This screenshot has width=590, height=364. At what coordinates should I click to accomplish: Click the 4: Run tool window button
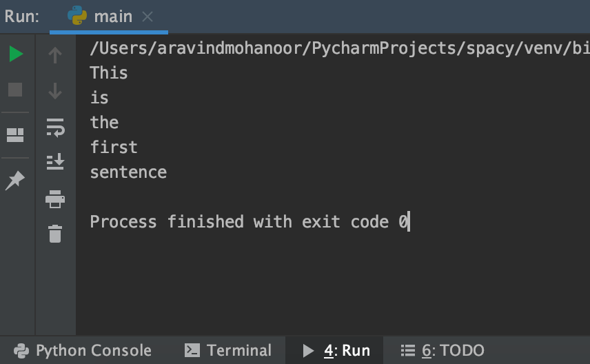point(336,350)
